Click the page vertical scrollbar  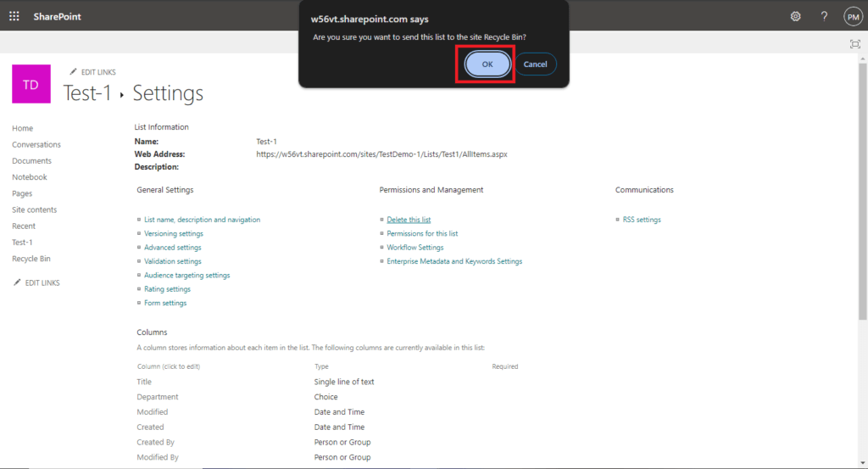862,192
